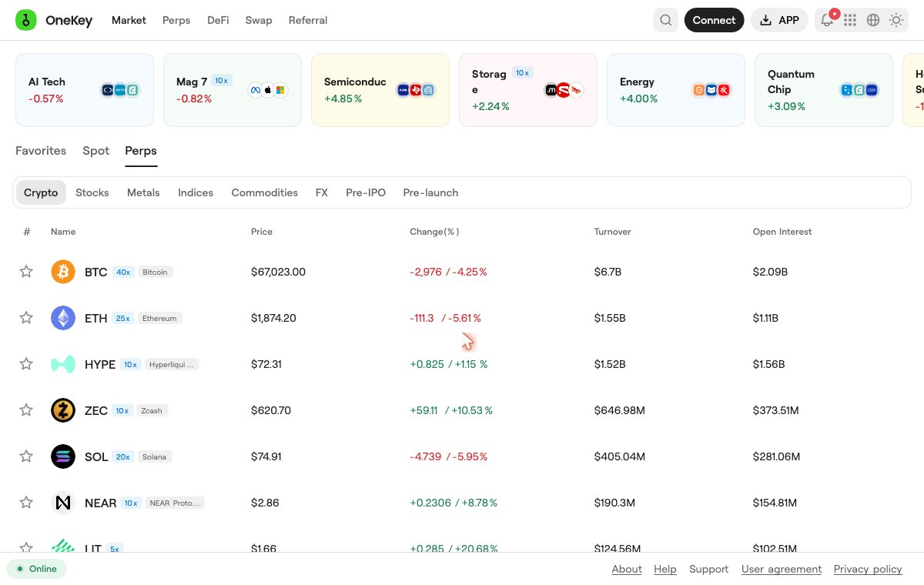Sort by the Price column header
The height and width of the screenshot is (585, 924).
262,232
